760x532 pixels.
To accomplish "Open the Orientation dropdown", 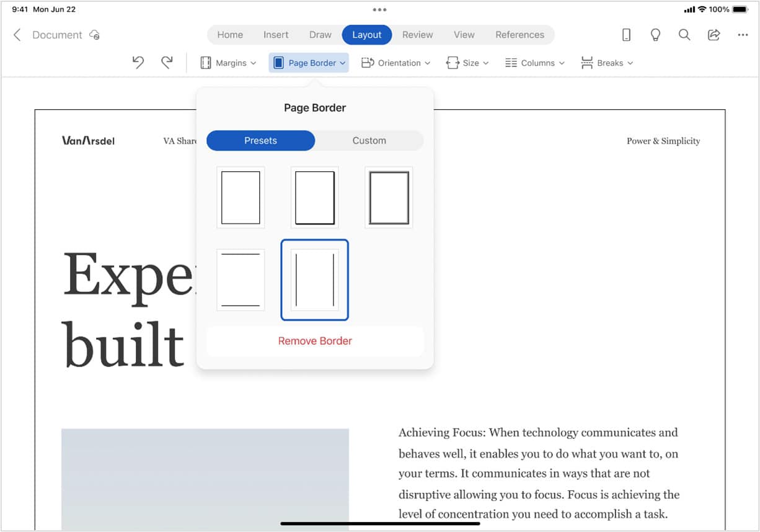I will tap(395, 63).
